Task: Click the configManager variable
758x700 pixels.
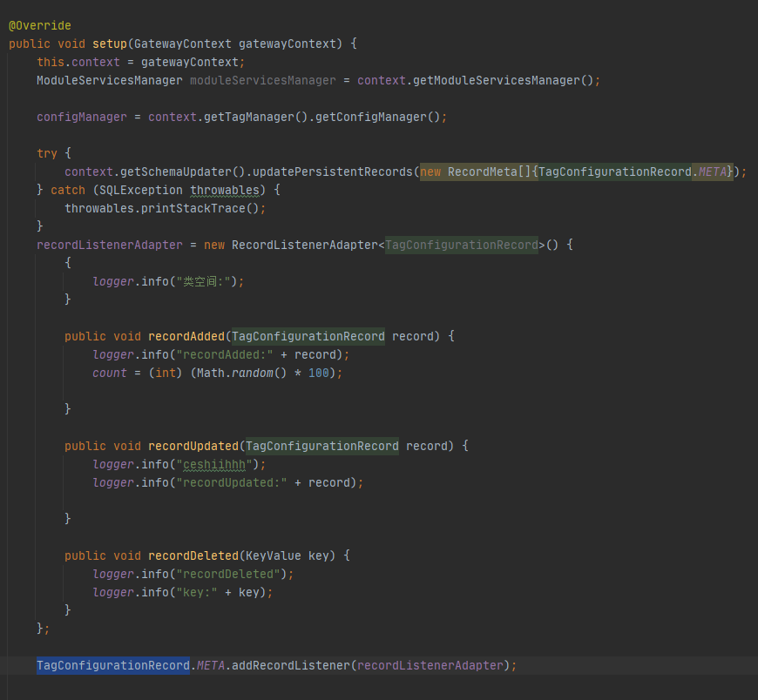Action: [81, 117]
